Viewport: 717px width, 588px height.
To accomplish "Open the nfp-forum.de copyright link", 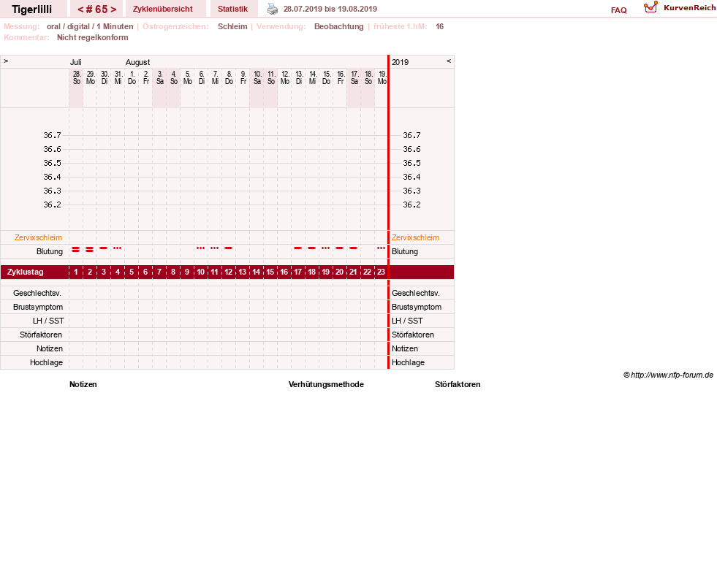I will point(668,375).
